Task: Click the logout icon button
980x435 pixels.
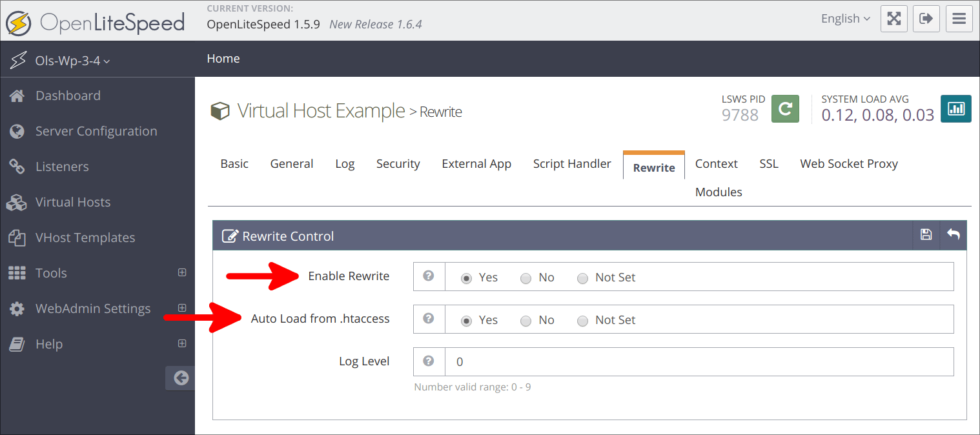Action: coord(926,19)
